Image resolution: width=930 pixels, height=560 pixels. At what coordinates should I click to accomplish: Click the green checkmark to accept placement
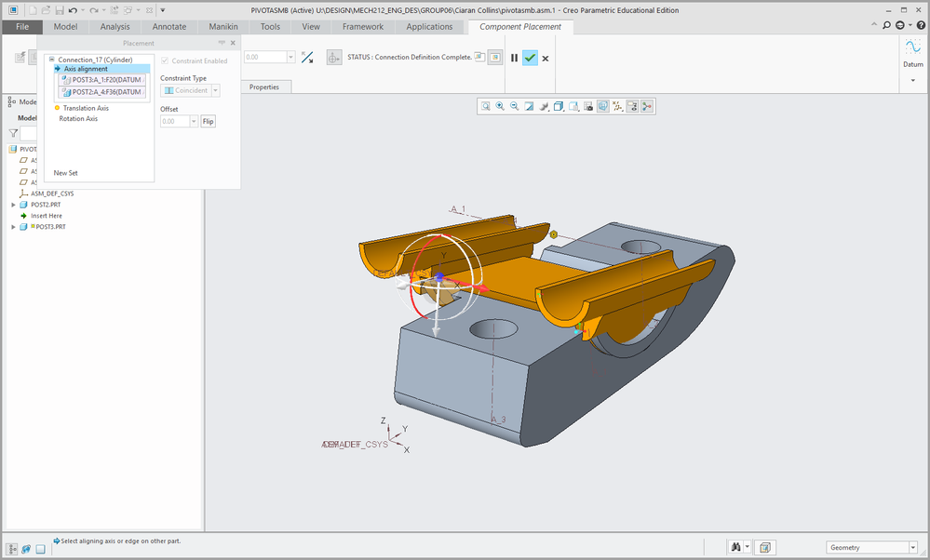click(530, 58)
